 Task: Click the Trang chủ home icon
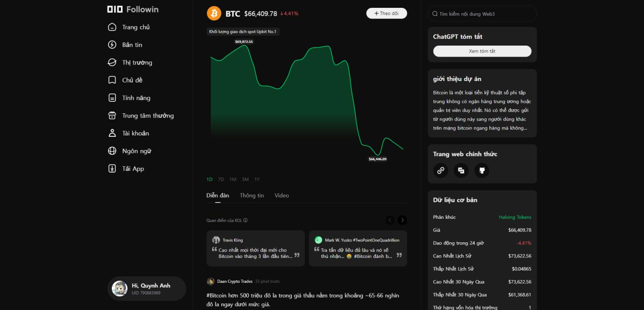click(112, 27)
